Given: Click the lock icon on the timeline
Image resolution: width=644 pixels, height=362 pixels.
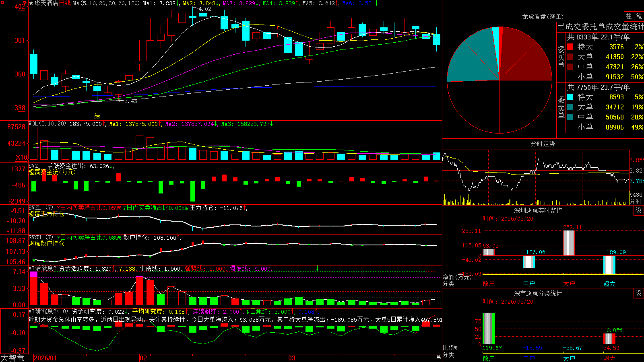Looking at the screenshot, I should coord(438,357).
